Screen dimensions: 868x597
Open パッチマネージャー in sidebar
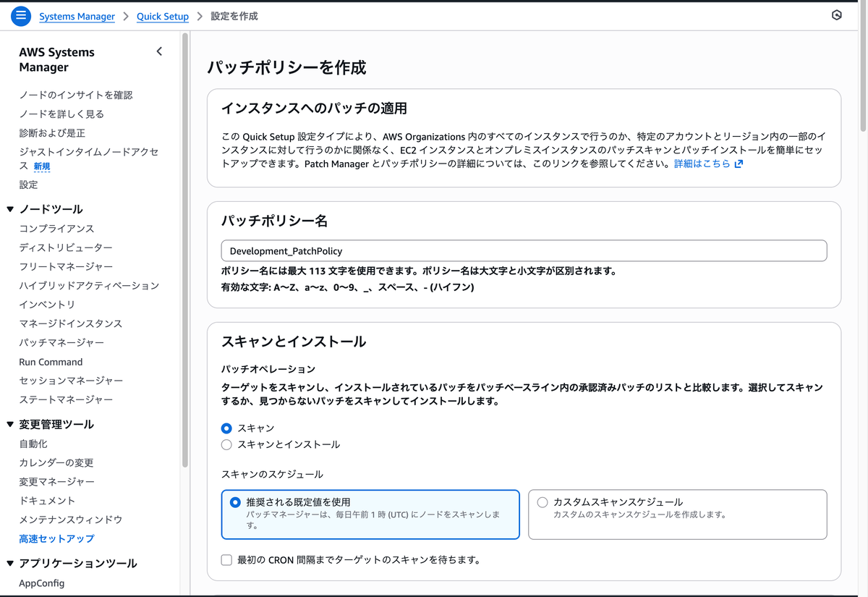point(61,342)
